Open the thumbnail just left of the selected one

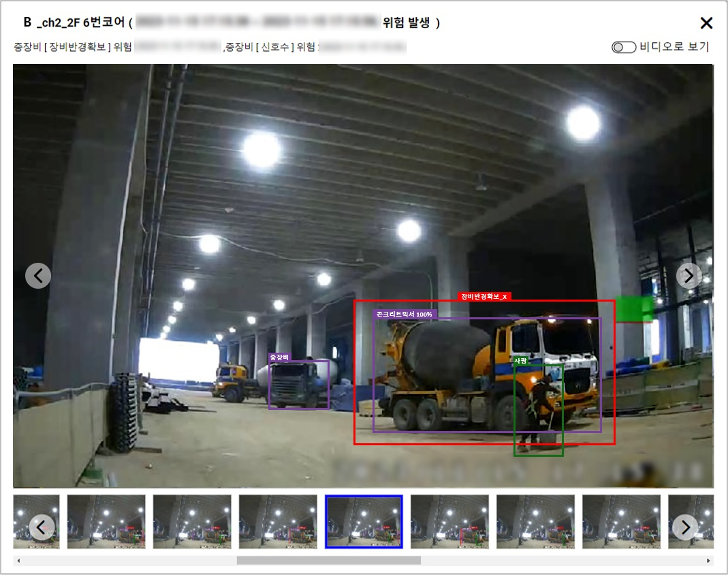click(278, 522)
